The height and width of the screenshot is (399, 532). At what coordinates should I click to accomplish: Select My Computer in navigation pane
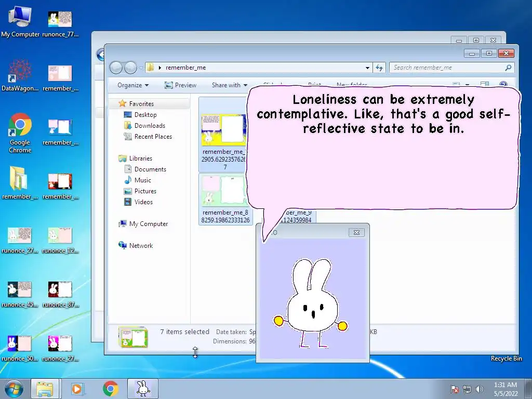coord(148,223)
